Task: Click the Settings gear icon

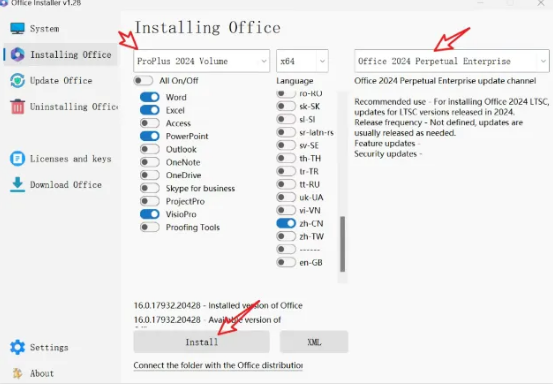Action: (17, 347)
